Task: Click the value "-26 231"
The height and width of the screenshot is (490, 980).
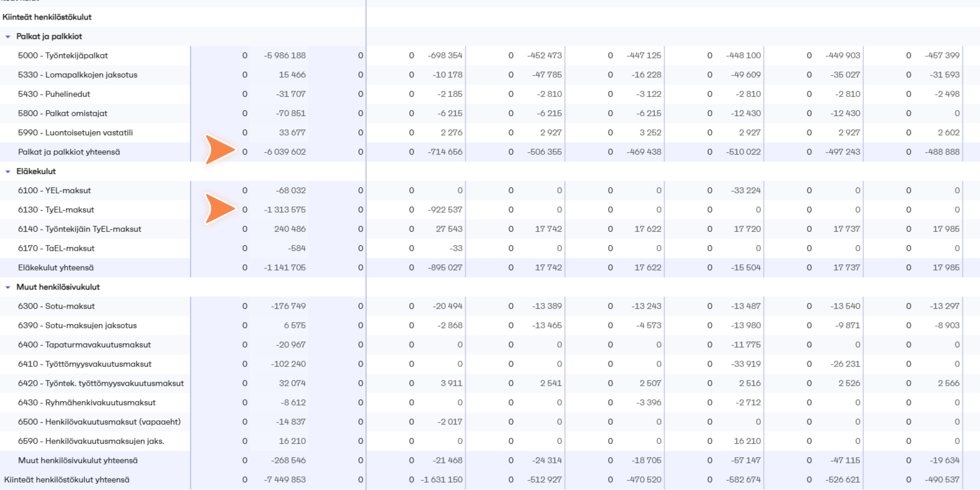Action: pos(845,364)
